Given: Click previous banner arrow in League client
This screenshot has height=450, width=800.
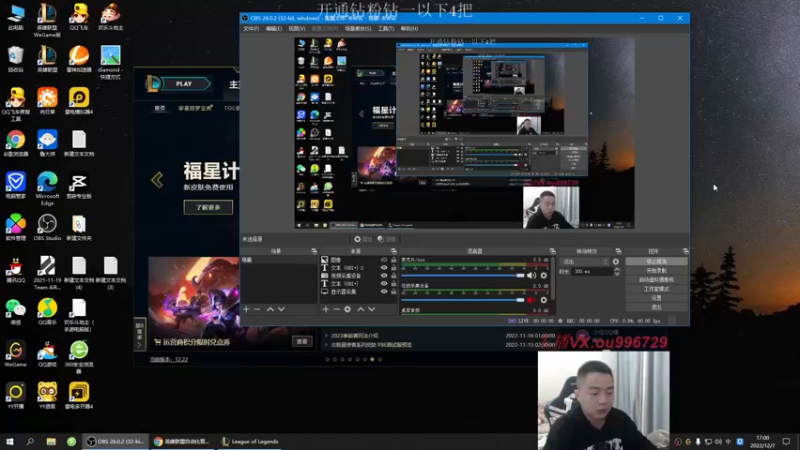Looking at the screenshot, I should click(x=157, y=180).
